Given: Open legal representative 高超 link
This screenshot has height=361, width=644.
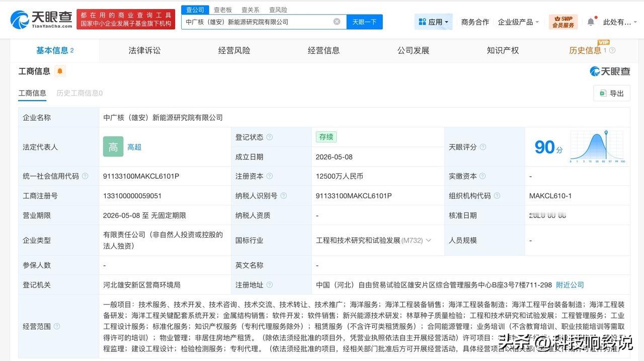Looking at the screenshot, I should click(x=134, y=147).
